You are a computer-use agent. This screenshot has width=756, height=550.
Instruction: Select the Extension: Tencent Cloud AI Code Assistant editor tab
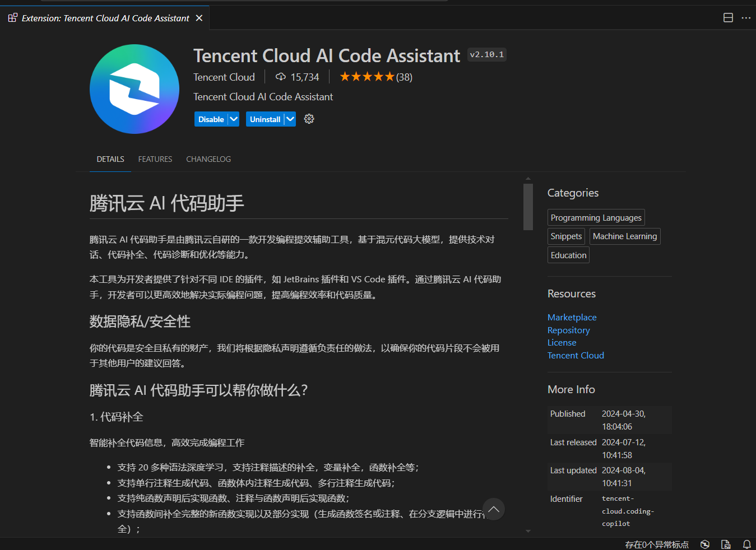click(105, 18)
